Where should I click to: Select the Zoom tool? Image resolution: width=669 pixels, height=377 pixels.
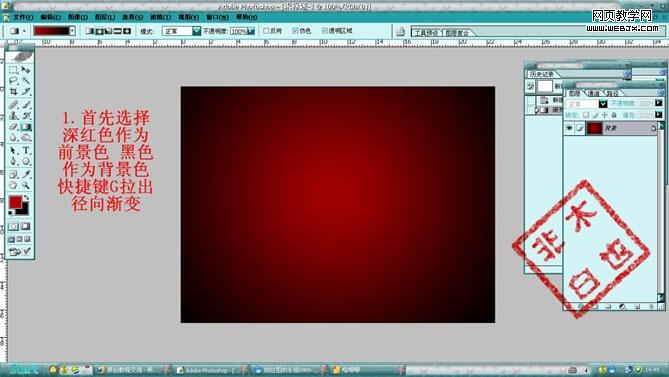pos(26,186)
